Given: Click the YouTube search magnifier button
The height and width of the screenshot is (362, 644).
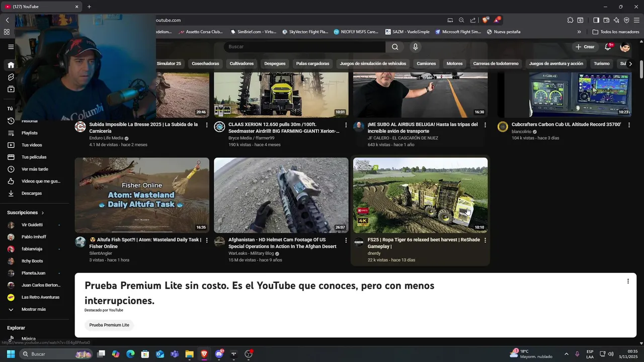Looking at the screenshot, I should (395, 47).
